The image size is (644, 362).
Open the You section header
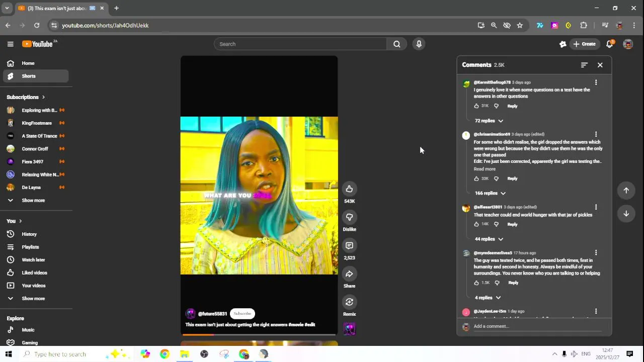(x=14, y=221)
